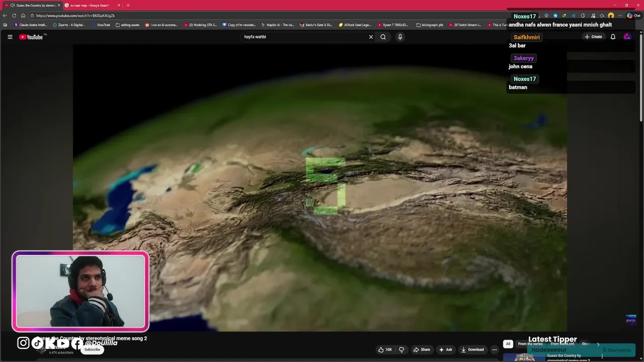Image resolution: width=644 pixels, height=362 pixels.
Task: Select the From DankLxrd chip
Action: 562,344
